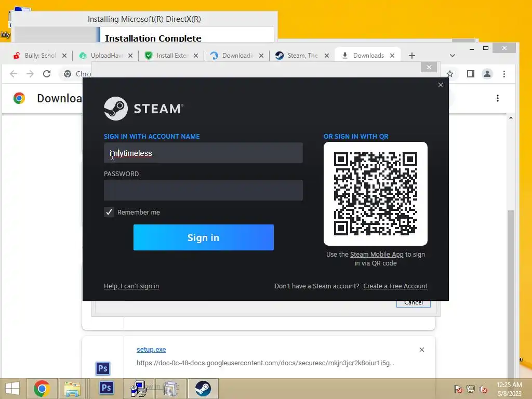The image size is (532, 399).
Task: Close the Downloadi tab
Action: (x=261, y=56)
